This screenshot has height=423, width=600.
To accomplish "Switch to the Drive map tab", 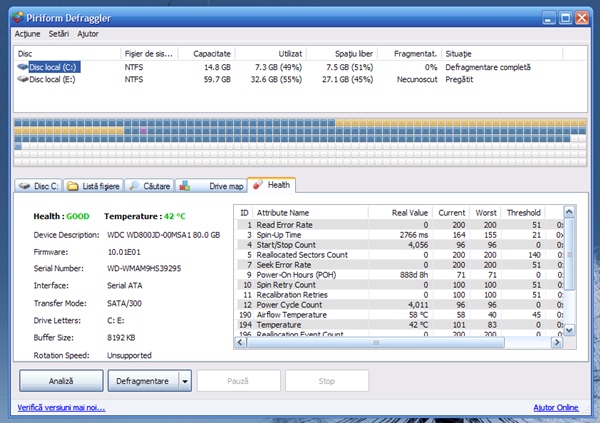I will [211, 186].
